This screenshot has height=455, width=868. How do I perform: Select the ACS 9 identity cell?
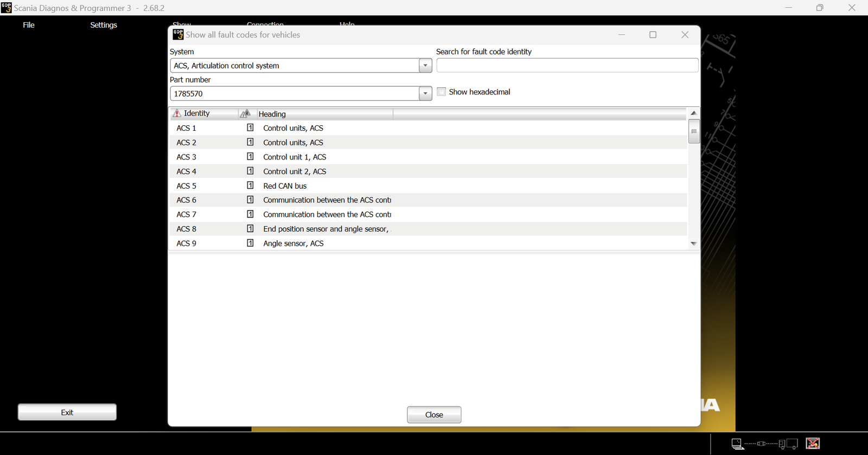[186, 243]
